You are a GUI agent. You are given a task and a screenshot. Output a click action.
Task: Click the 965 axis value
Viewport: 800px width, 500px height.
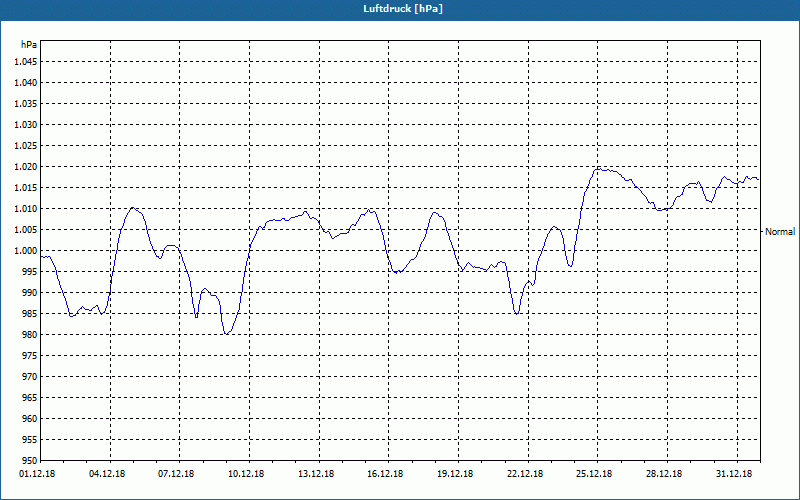click(30, 397)
